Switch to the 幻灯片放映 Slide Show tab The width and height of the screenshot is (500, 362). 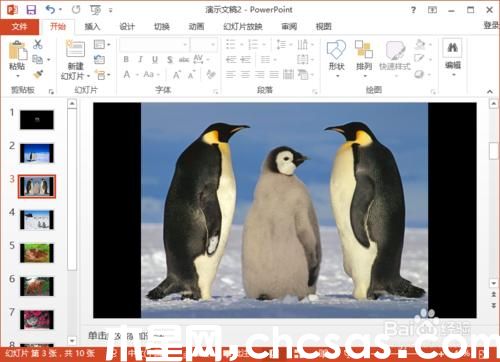243,27
